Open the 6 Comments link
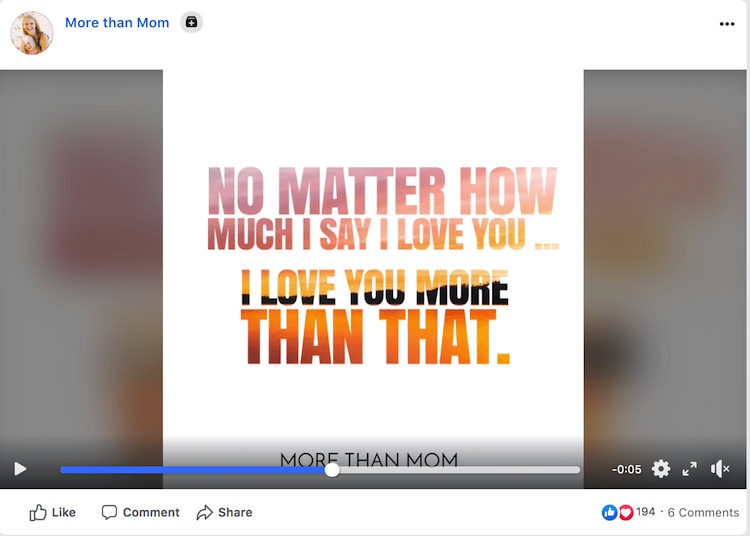The image size is (750, 536). coord(703,512)
